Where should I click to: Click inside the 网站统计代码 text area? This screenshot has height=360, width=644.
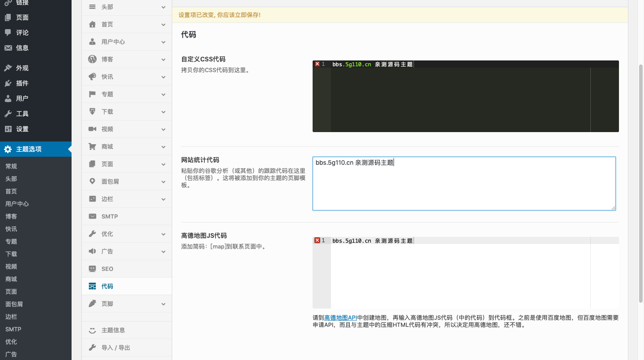tap(464, 184)
